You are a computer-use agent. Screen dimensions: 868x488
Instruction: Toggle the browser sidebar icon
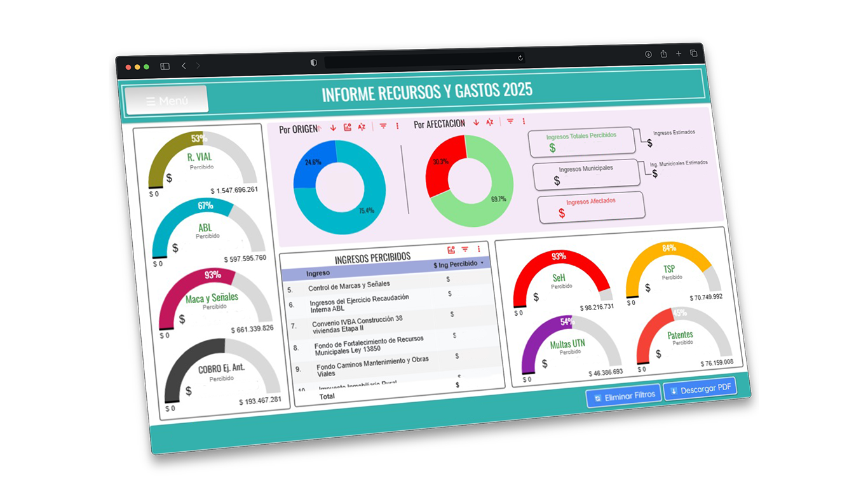(x=165, y=66)
